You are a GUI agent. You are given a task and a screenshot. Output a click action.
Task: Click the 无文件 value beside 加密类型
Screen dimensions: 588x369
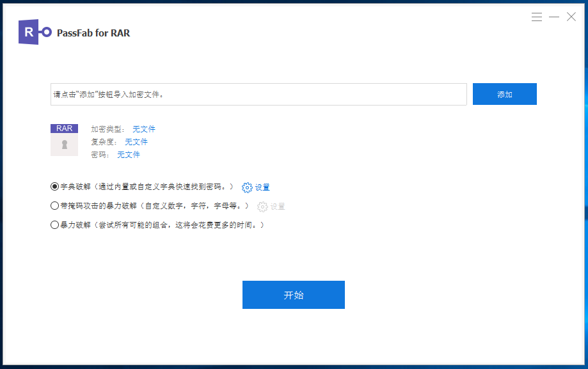[144, 129]
